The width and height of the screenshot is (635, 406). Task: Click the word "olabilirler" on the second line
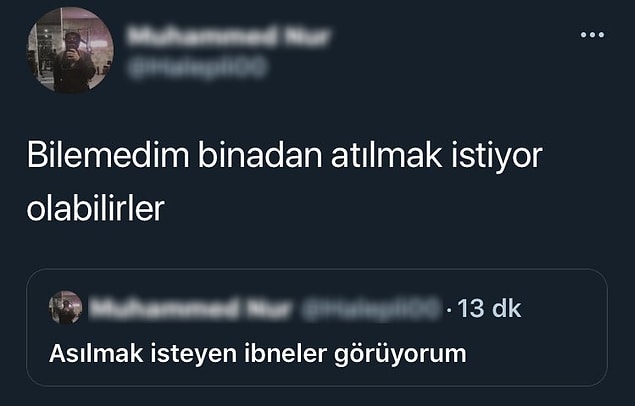tap(96, 208)
